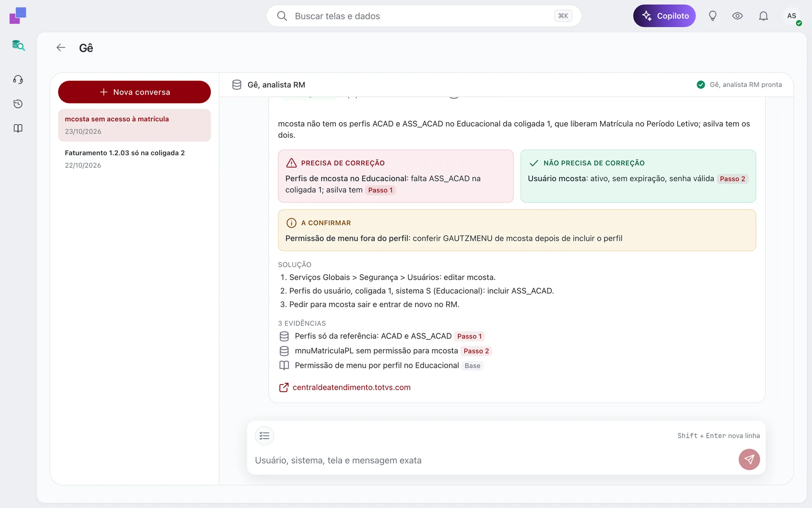Screen dimensions: 812x508
Task: Open Passo 1 tag on ACAD e ASS_ACAD evidence
Action: click(x=469, y=336)
